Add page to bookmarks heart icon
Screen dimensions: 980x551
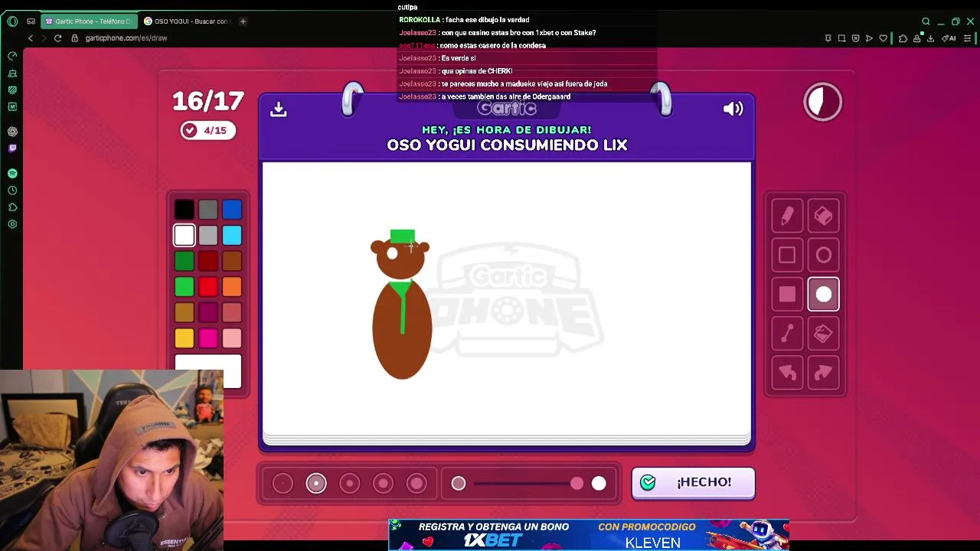(x=883, y=38)
